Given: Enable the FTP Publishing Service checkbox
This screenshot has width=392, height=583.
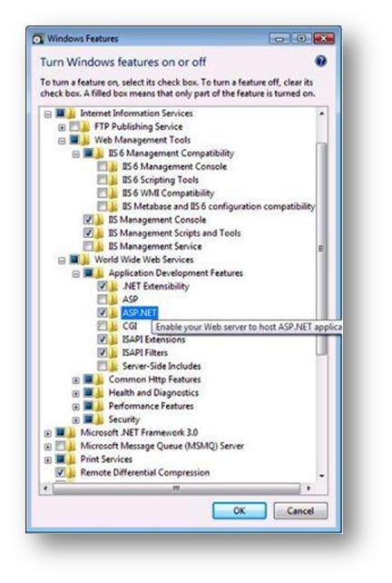Looking at the screenshot, I should 74,127.
